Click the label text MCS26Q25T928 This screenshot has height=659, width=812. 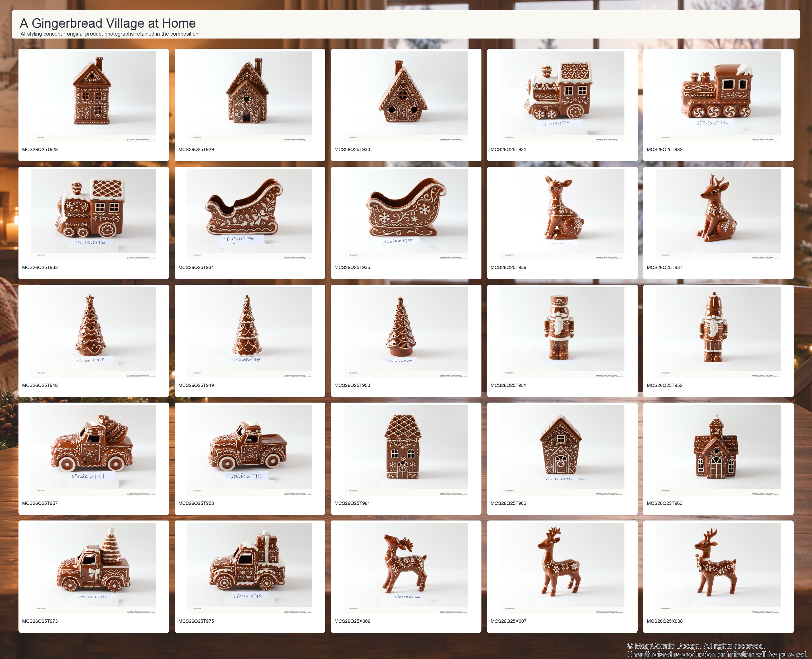click(x=40, y=150)
